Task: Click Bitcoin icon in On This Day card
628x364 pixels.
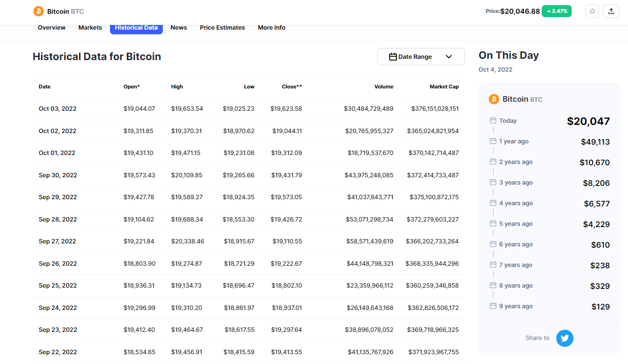Action: point(494,99)
